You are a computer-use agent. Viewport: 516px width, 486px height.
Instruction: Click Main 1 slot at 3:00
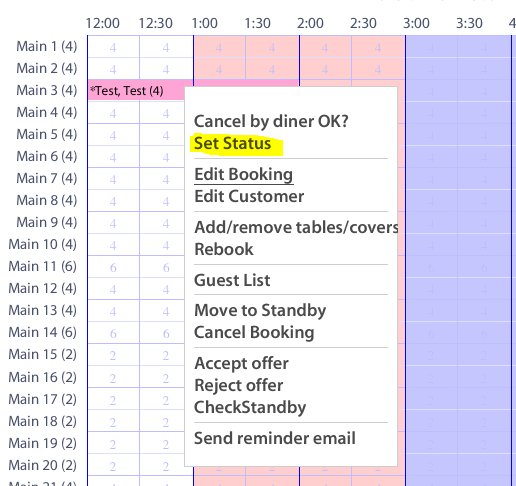click(x=432, y=47)
